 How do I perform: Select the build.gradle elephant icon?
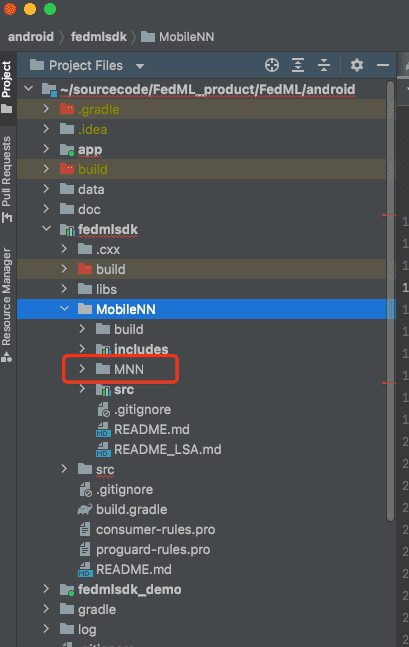(85, 510)
